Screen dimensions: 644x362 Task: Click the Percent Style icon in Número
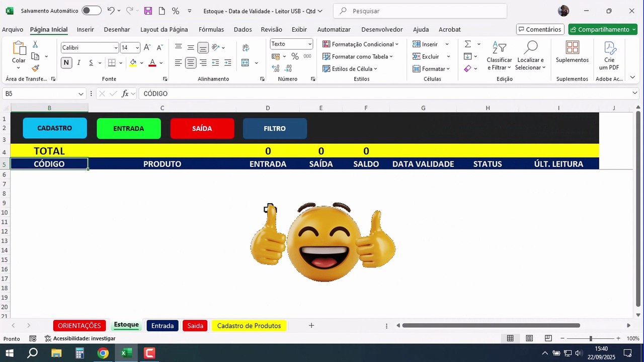tap(295, 56)
